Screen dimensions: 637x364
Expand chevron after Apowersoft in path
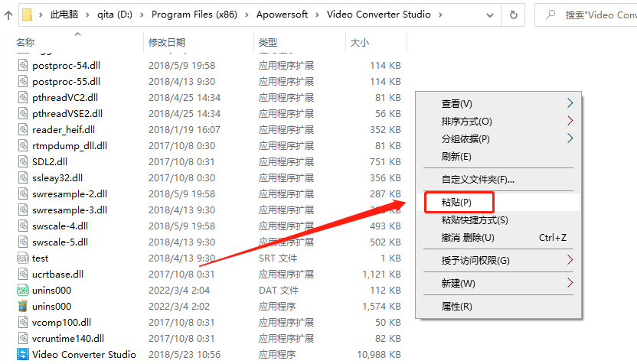pos(317,15)
